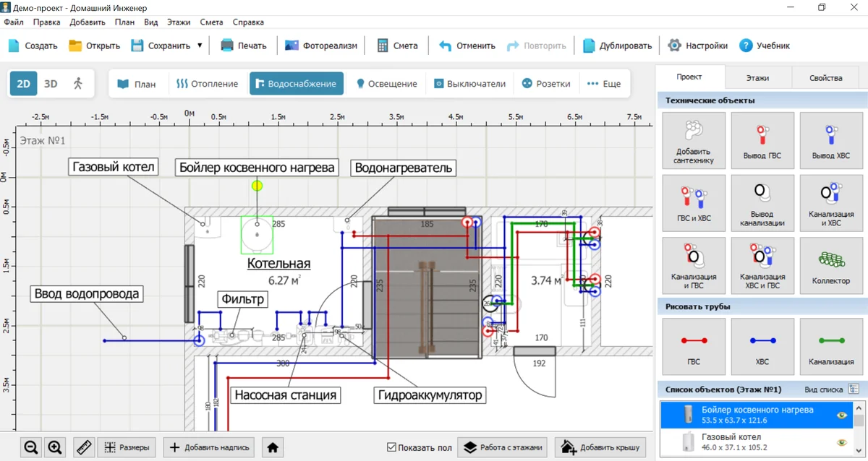Screen dimensions: 868x461
Task: Expand the Еще layers menu
Action: pos(603,84)
